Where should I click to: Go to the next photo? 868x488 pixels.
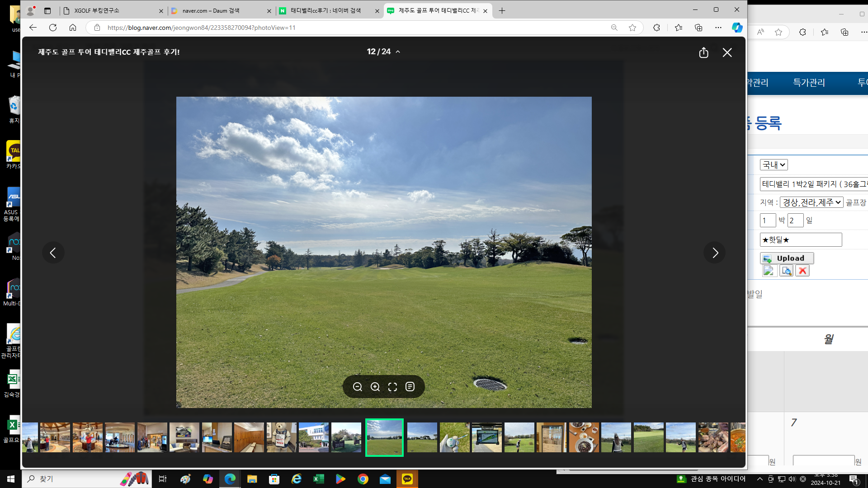715,253
